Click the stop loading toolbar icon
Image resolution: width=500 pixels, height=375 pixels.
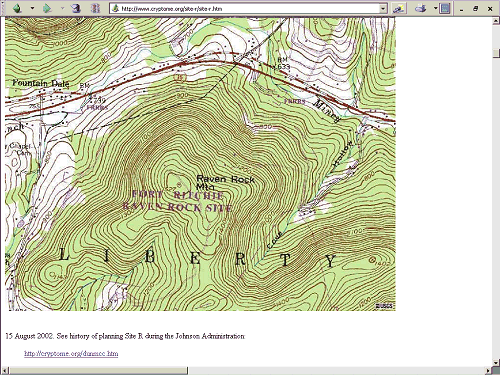[x=77, y=8]
